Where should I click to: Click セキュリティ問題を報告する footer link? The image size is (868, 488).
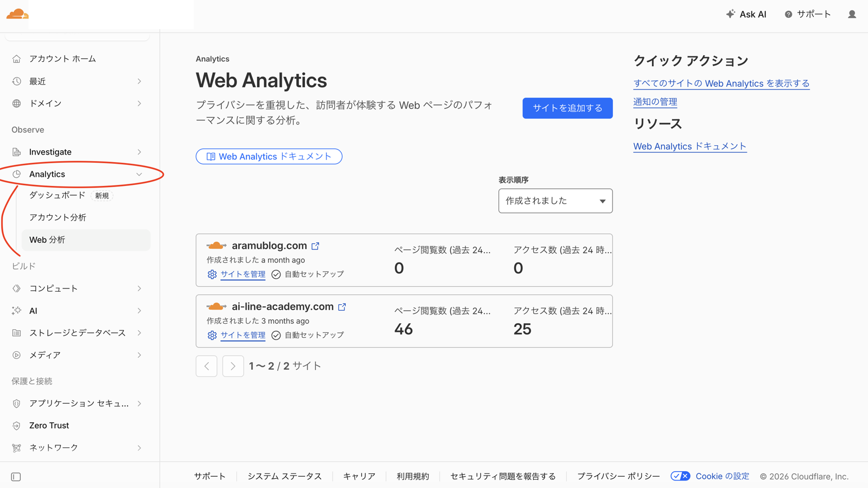point(503,476)
